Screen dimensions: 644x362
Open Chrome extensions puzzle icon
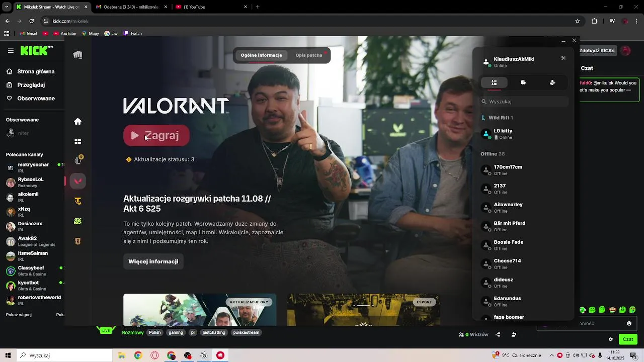(595, 21)
